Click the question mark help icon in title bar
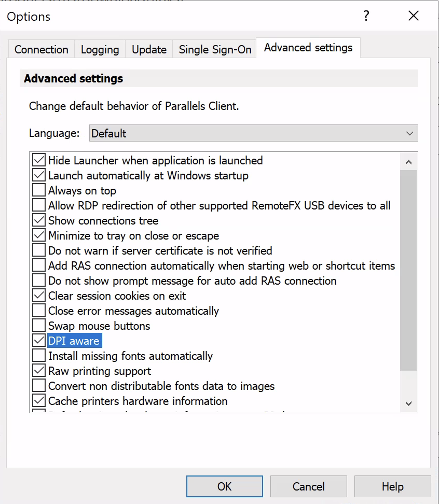439x504 pixels. coord(366,16)
